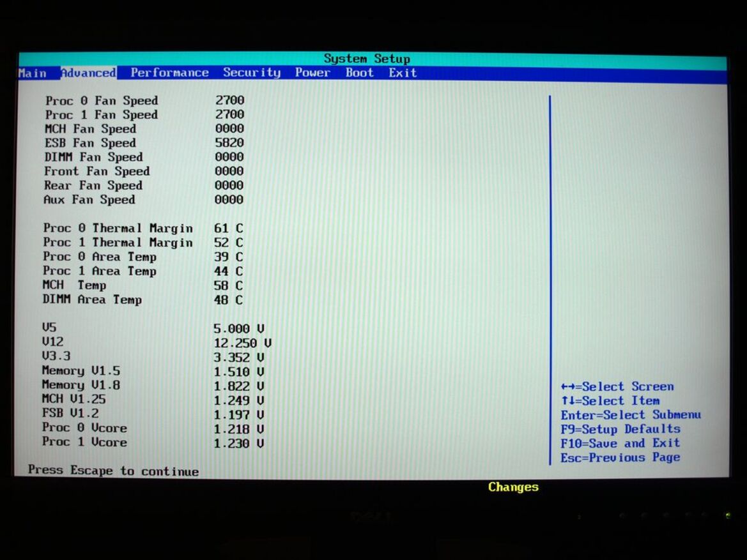This screenshot has width=747, height=560.
Task: Click the 12.250 V reading
Action: tap(243, 343)
